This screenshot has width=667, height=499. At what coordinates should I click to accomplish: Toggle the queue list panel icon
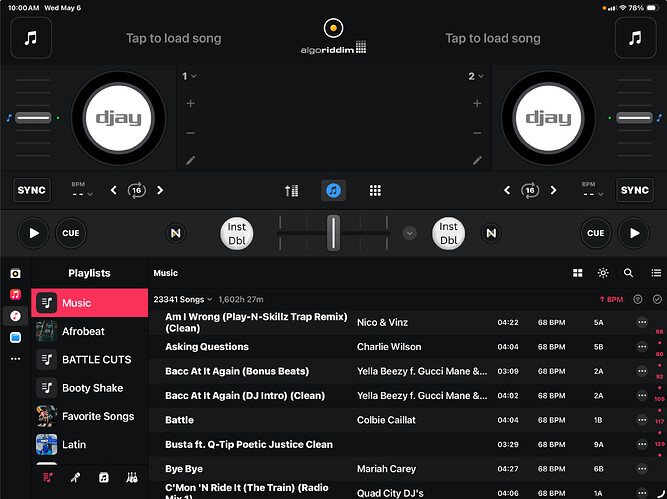click(656, 273)
